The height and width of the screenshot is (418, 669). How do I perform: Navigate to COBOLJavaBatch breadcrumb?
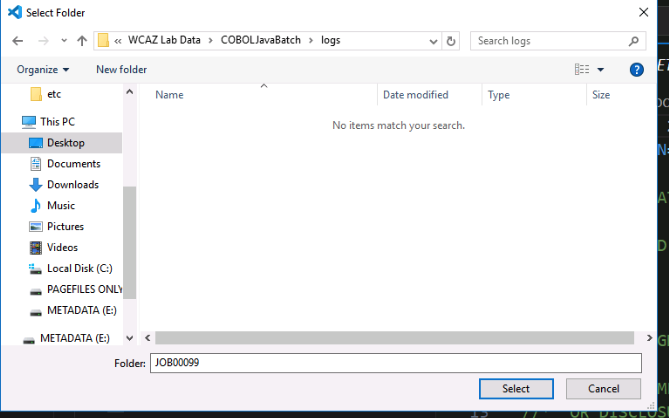[x=261, y=40]
